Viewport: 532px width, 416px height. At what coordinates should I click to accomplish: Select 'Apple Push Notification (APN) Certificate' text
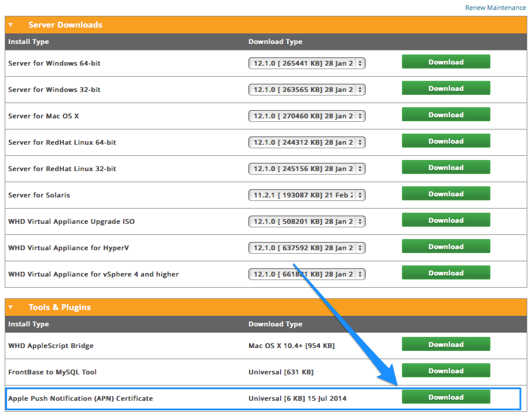(x=80, y=398)
